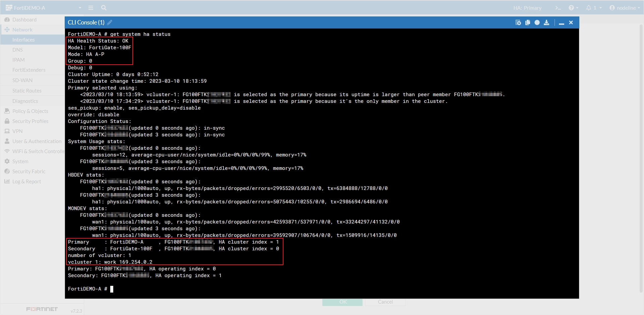The height and width of the screenshot is (315, 644).
Task: Open the FortiDEMO-A device dropdown
Action: [x=44, y=8]
